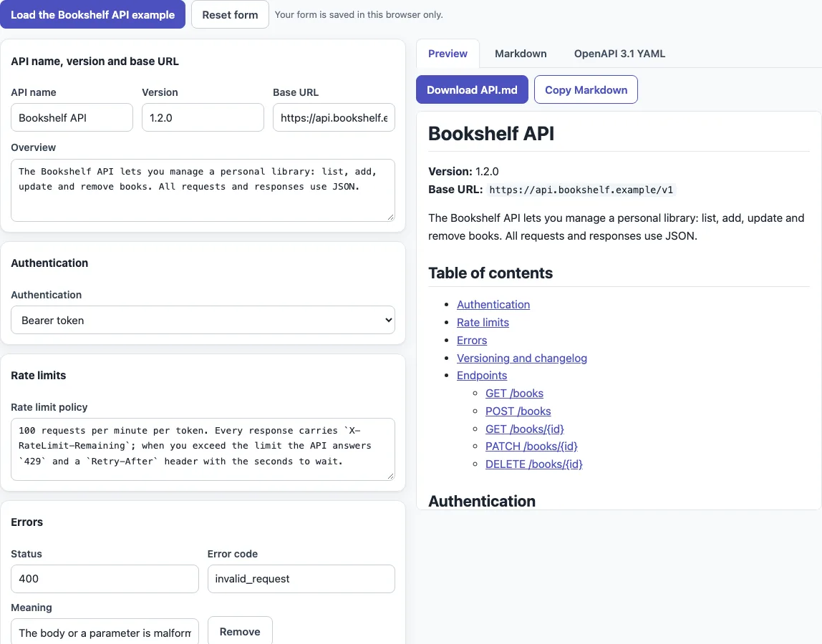Remove the invalid_request error row
The image size is (822, 644).
click(x=240, y=631)
